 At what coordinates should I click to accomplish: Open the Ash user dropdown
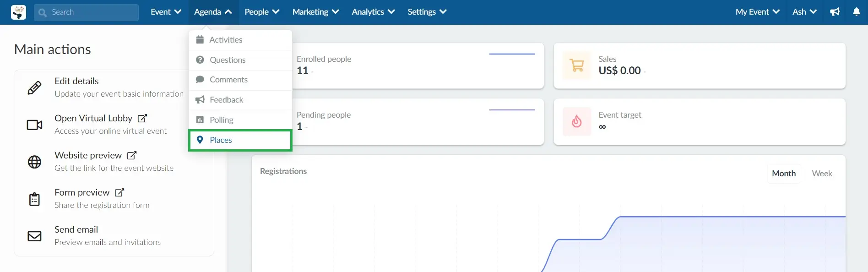804,12
